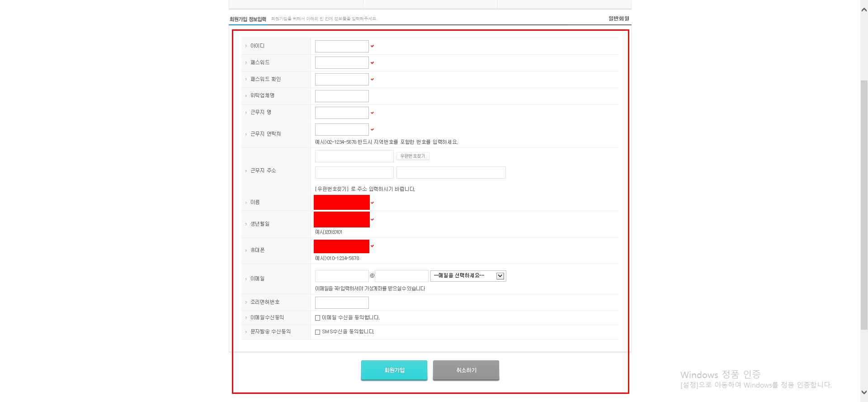This screenshot has height=402, width=868.
Task: Click the 생년월일 field
Action: click(x=342, y=219)
